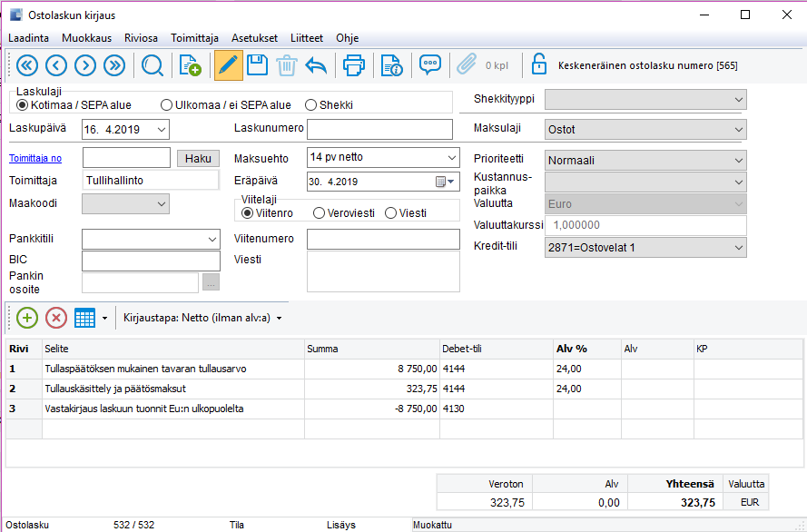
Task: Select Ulkomaa / ei SEPA alue option
Action: (166, 104)
